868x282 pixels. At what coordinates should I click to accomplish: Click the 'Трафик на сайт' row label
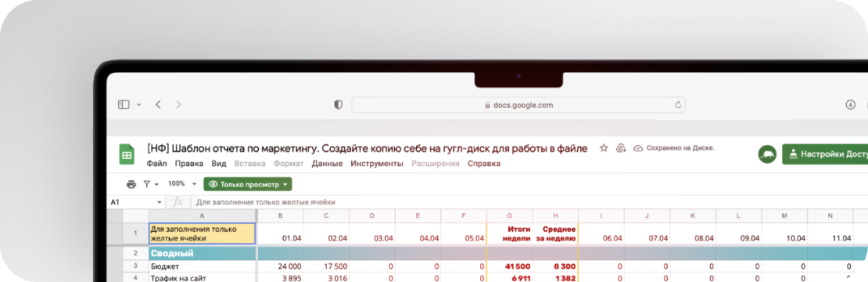(x=202, y=277)
